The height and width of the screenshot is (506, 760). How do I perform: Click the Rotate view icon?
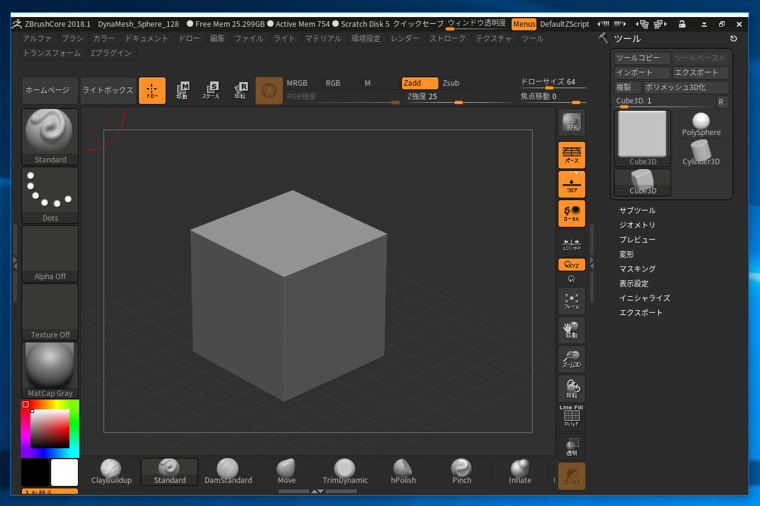pyautogui.click(x=572, y=388)
